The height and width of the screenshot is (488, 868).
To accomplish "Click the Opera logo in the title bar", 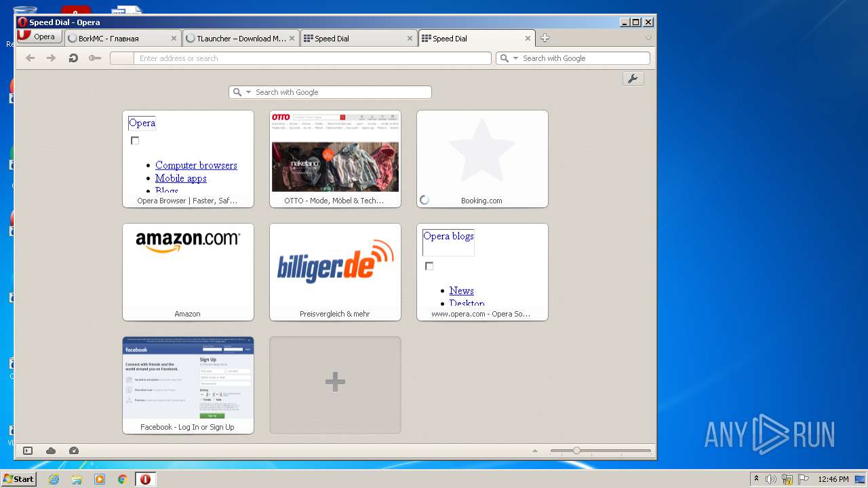I will tap(22, 22).
